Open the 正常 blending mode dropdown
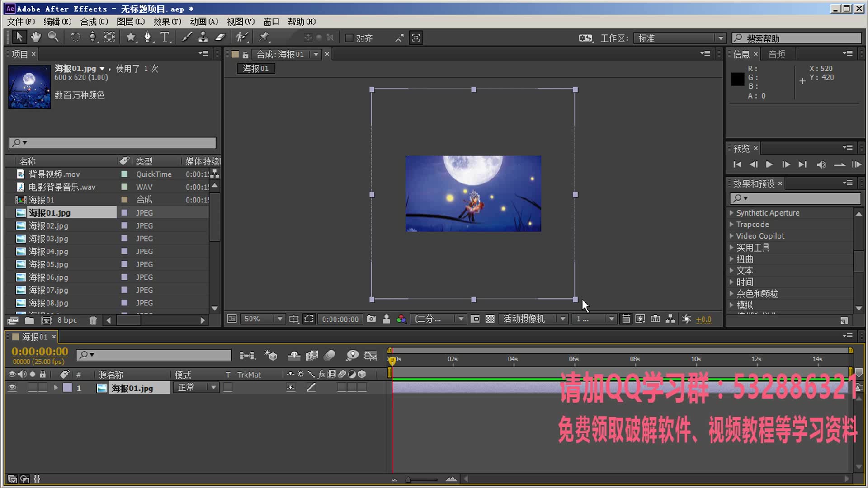 [x=196, y=388]
